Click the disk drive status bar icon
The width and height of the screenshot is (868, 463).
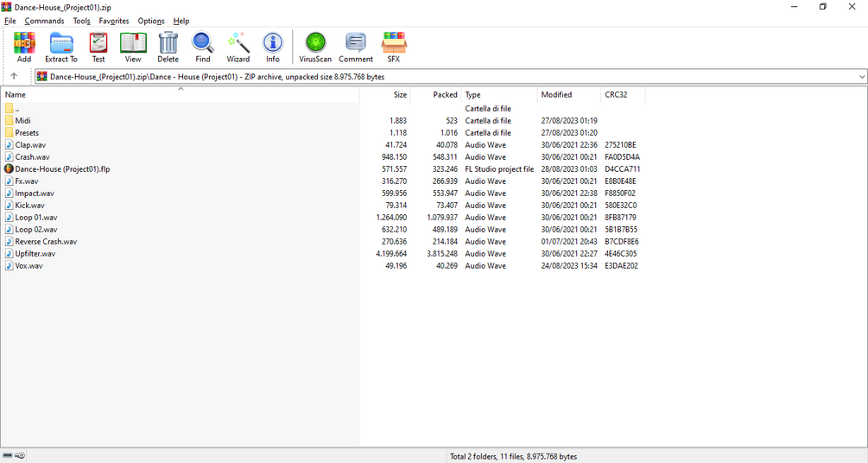pyautogui.click(x=8, y=456)
